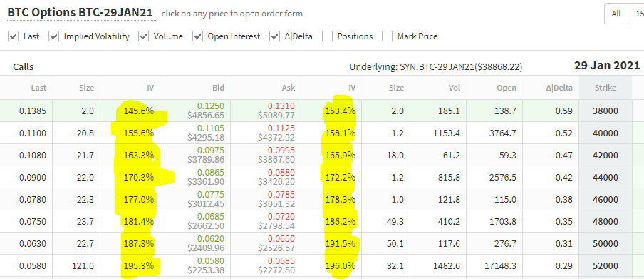Select strike 52000 cell

click(606, 266)
